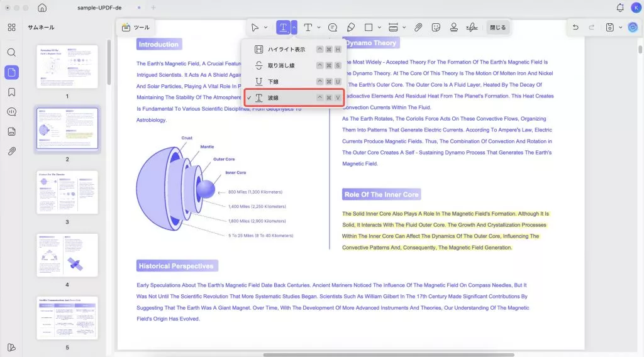Click the Role Of The Inner Core heading
The width and height of the screenshot is (644, 357).
pyautogui.click(x=382, y=194)
